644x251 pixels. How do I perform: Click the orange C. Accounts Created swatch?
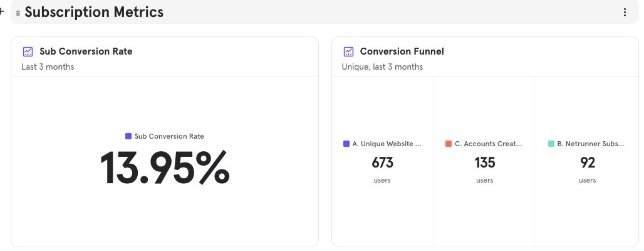click(x=449, y=144)
